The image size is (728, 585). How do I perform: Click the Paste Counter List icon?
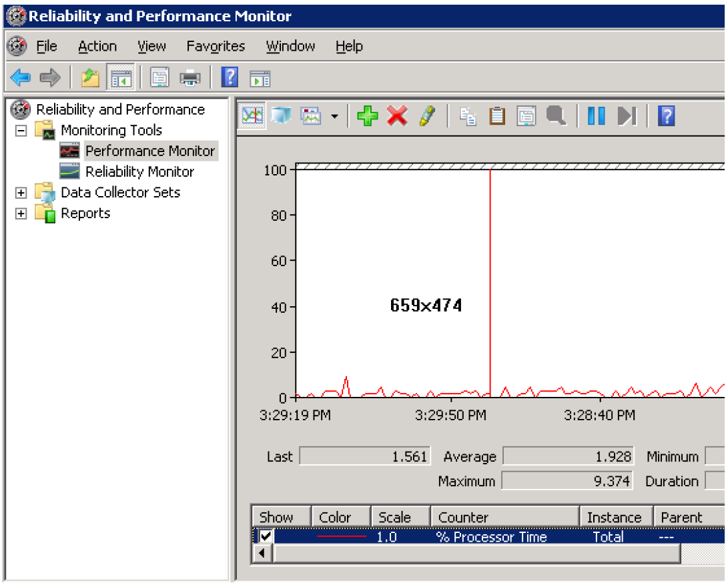pos(497,116)
